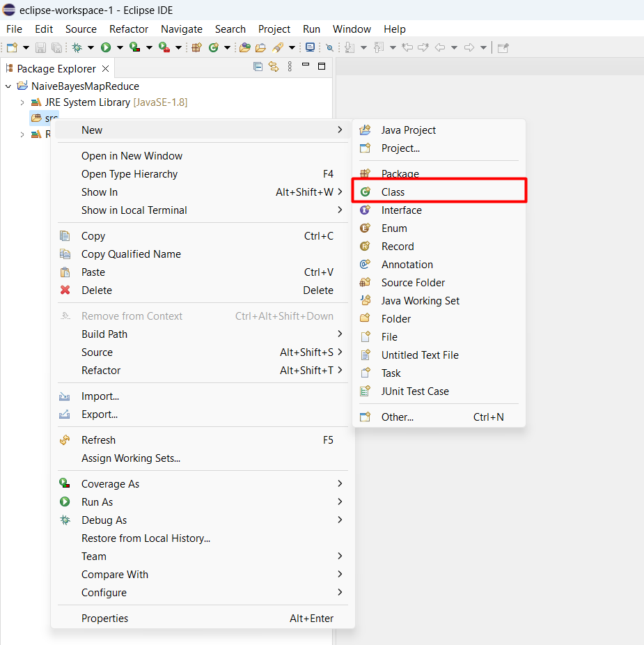Open dropdown arrow next to Run button
The height and width of the screenshot is (645, 644).
click(x=119, y=47)
